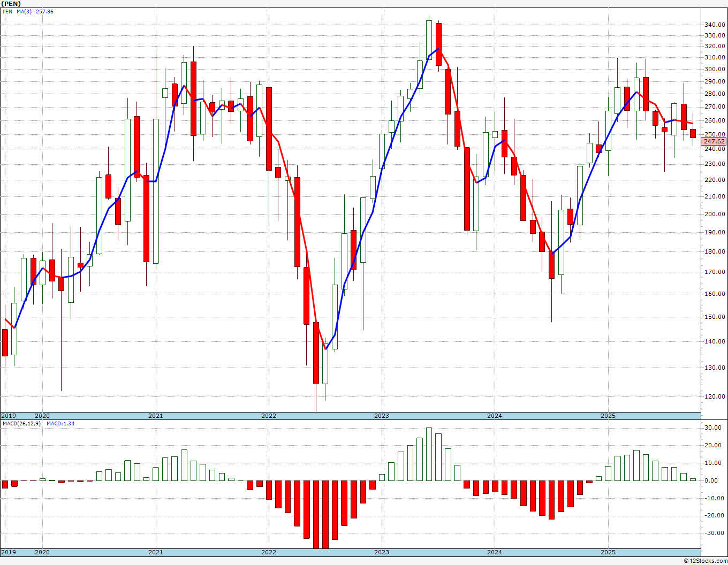Click 2025 on the MACD panel time axis
The image size is (728, 565).
pyautogui.click(x=608, y=552)
